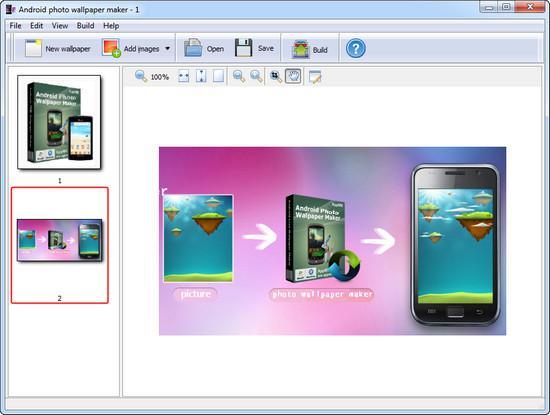Click the Add images icon

coord(111,48)
